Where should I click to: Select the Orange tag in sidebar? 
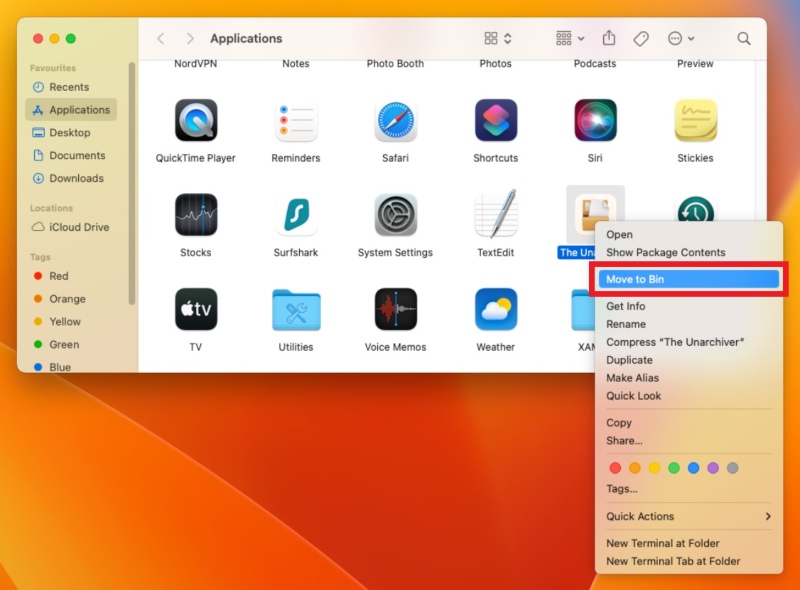(x=71, y=299)
